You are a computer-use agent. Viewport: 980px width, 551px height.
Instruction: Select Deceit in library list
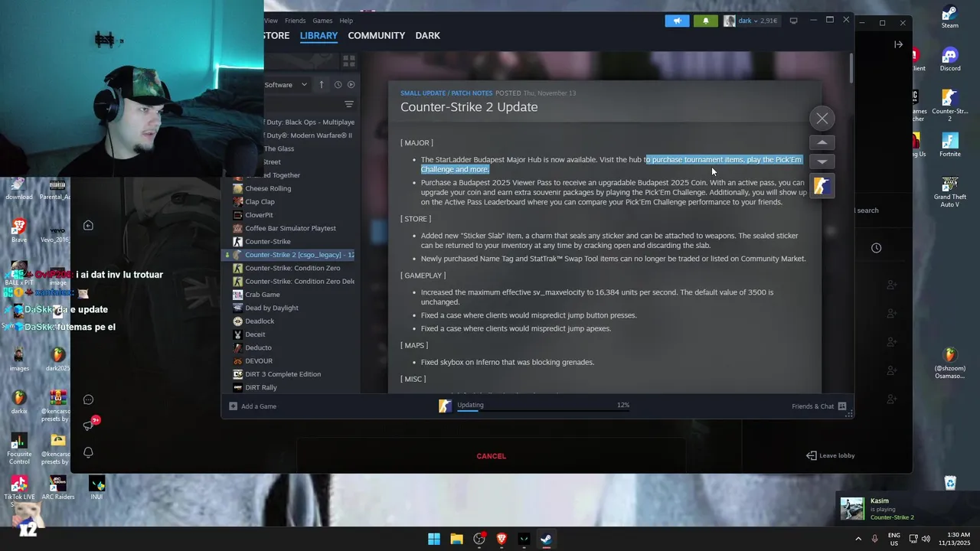point(255,334)
